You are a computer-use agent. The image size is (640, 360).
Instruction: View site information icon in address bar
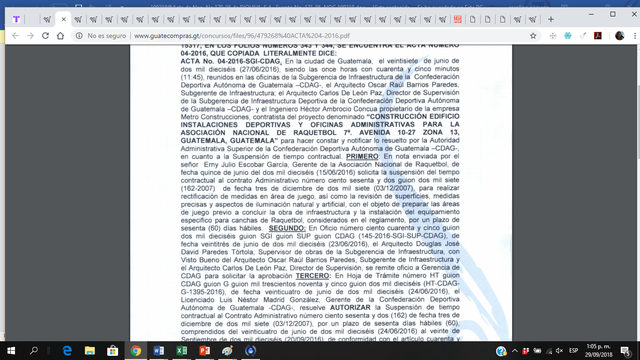[79, 36]
